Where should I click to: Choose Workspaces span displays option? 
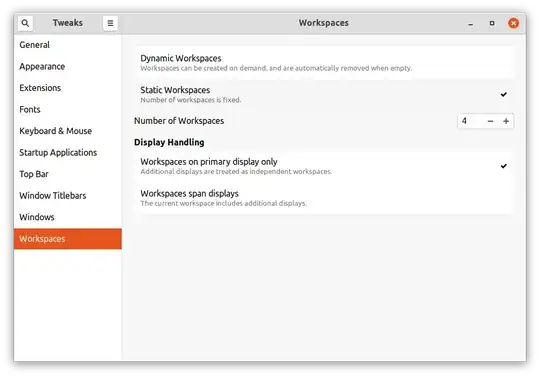pos(325,198)
